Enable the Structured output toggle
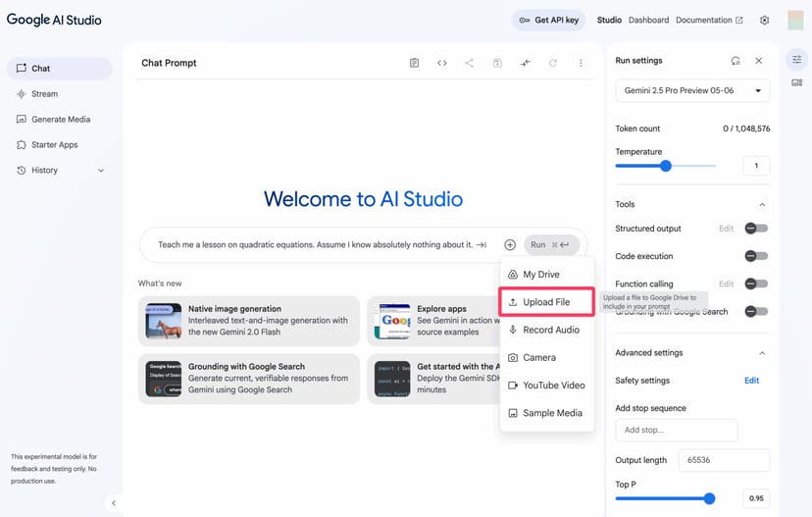Viewport: 812px width, 517px height. pyautogui.click(x=755, y=229)
